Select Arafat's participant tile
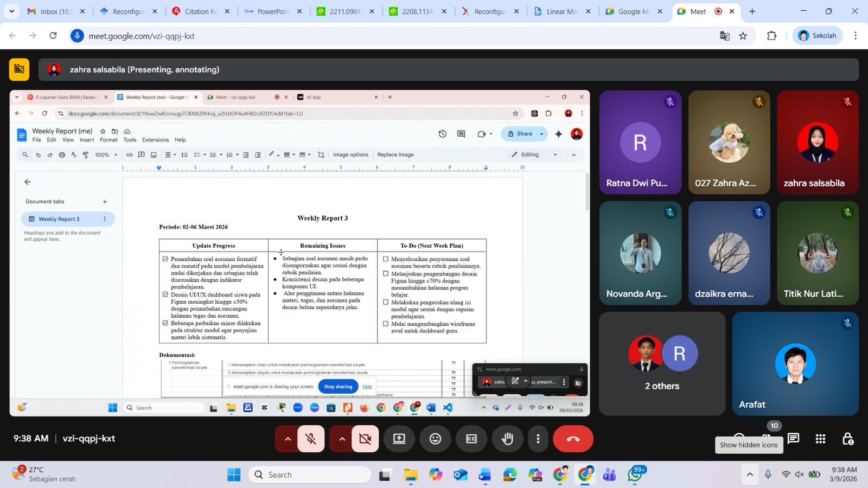The height and width of the screenshot is (488, 868). [795, 363]
